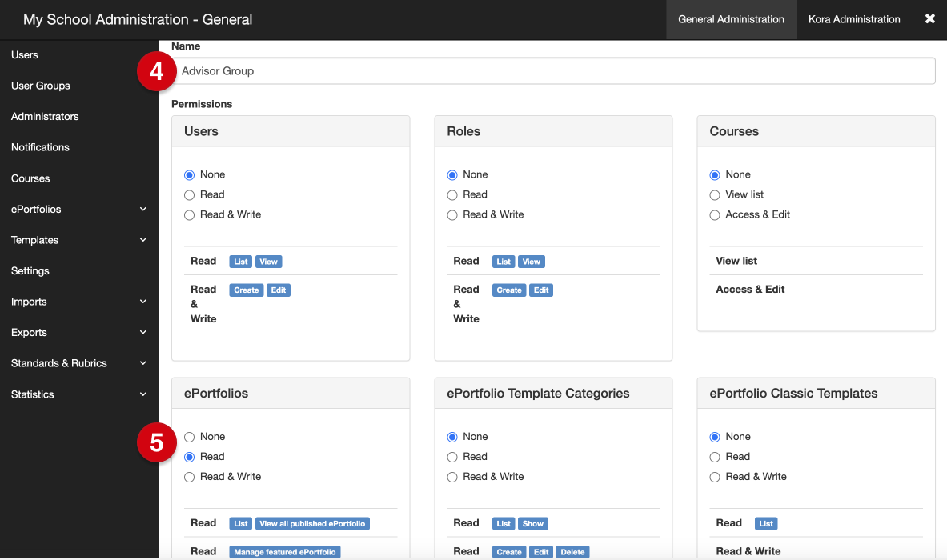Image resolution: width=947 pixels, height=560 pixels.
Task: Expand the Imports sidebar chevron
Action: (x=143, y=302)
